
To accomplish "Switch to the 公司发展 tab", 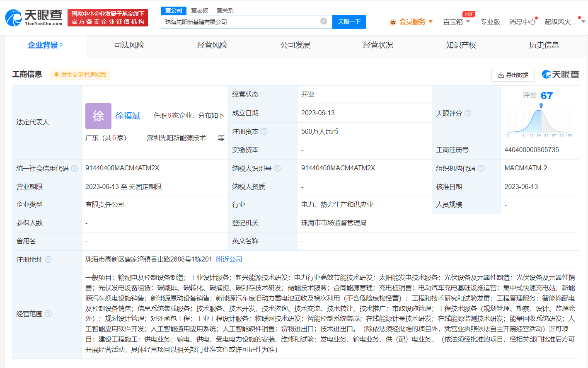I will pos(295,45).
